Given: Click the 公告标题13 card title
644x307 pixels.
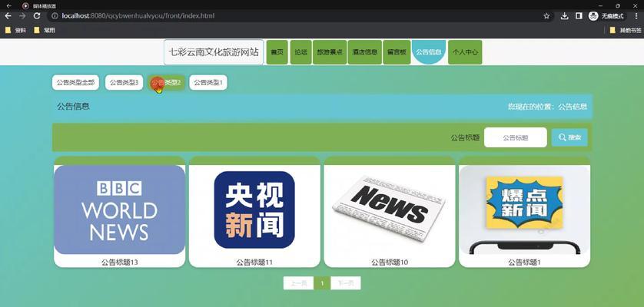Looking at the screenshot, I should (x=120, y=262).
